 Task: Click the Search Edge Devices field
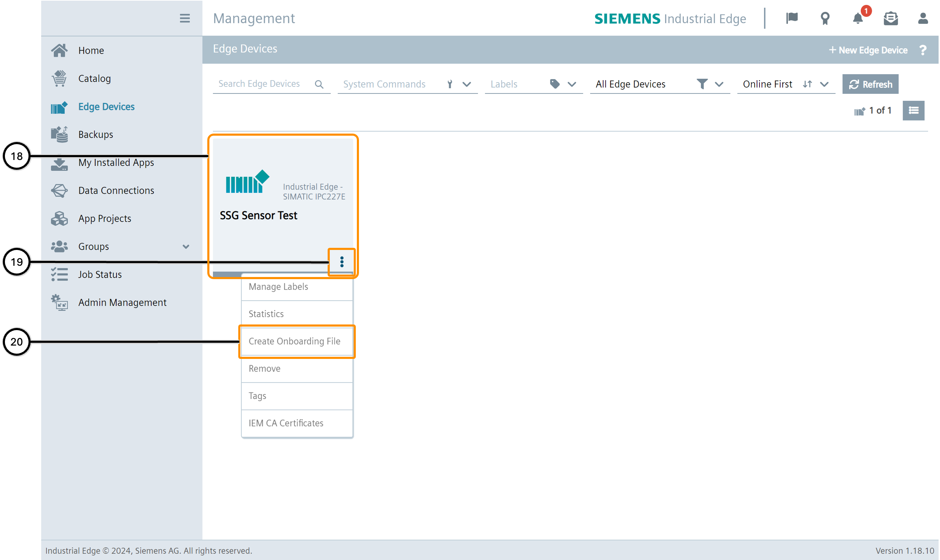tap(260, 84)
